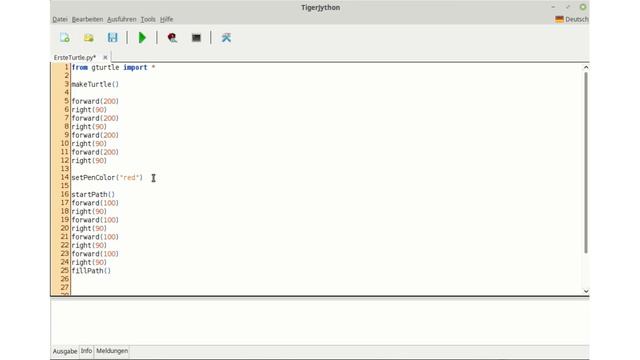Click line number 25 in the gutter
The width and height of the screenshot is (640, 360).
(64, 270)
